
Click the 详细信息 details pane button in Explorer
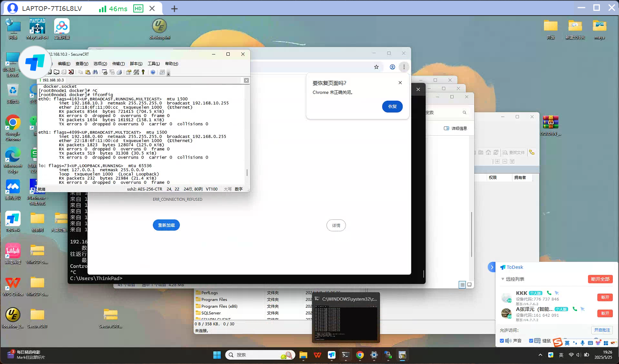pyautogui.click(x=455, y=128)
